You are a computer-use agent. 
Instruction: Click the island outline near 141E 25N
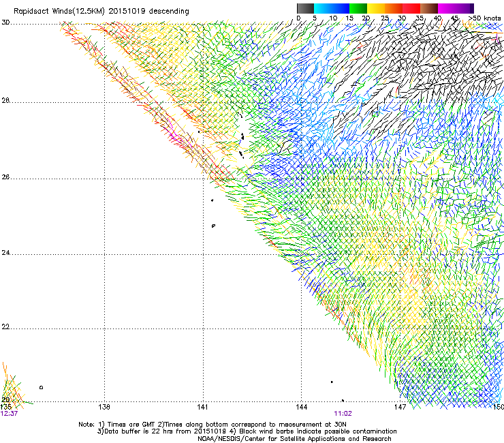click(x=213, y=226)
